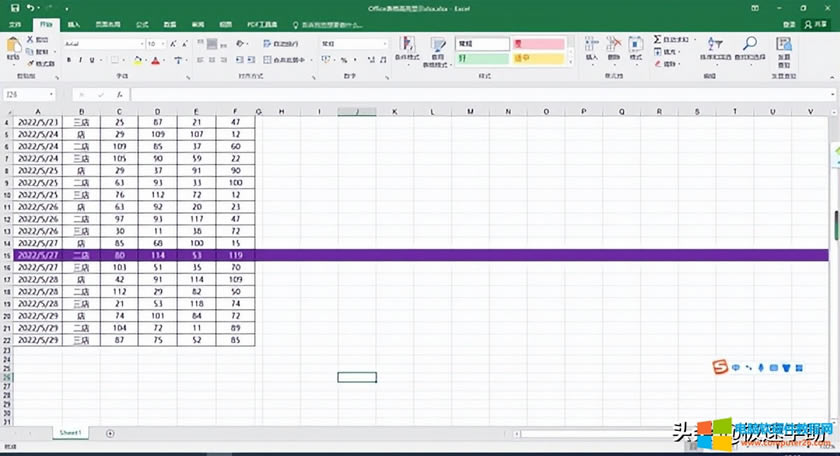Viewport: 840px width, 456px height.
Task: Click the Paste clipboard icon
Action: (13, 46)
